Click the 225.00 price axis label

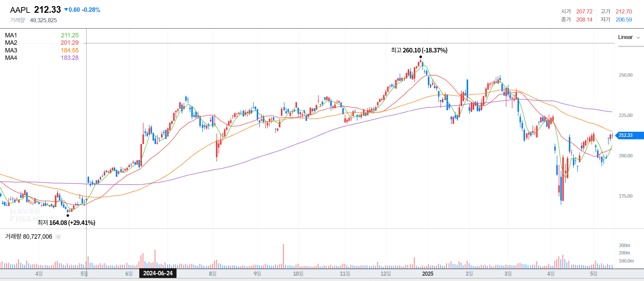point(626,115)
